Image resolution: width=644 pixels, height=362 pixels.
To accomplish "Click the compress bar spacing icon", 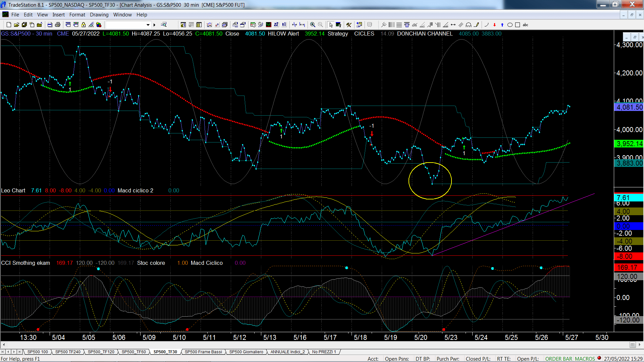I will coord(294,24).
